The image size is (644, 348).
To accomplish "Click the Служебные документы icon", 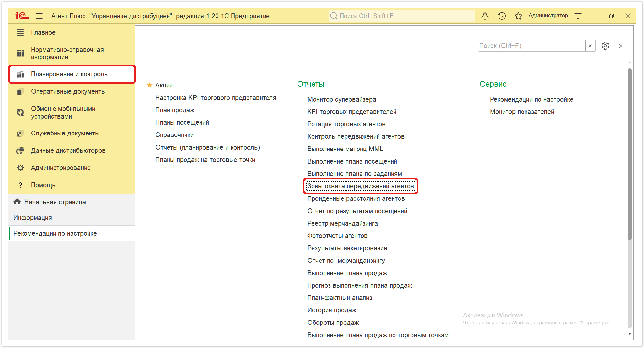I will [20, 133].
